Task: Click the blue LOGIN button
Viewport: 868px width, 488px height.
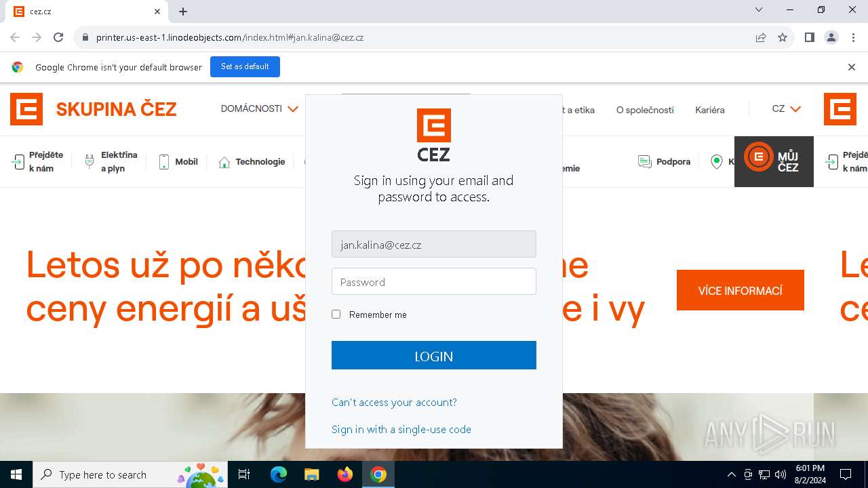Action: (434, 355)
